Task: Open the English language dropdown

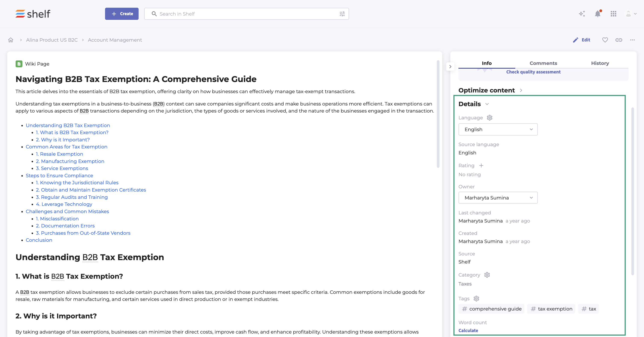Action: [x=498, y=129]
